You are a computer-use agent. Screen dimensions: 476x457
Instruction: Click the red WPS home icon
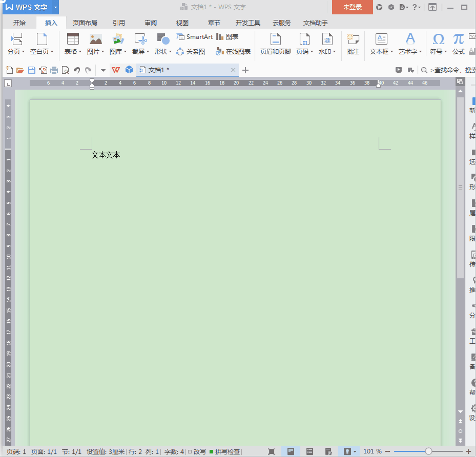[116, 70]
